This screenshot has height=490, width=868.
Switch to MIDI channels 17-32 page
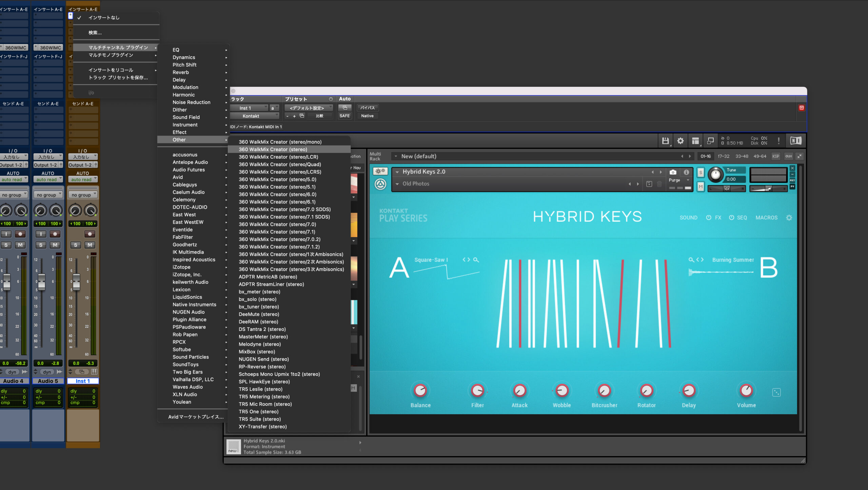click(x=724, y=156)
